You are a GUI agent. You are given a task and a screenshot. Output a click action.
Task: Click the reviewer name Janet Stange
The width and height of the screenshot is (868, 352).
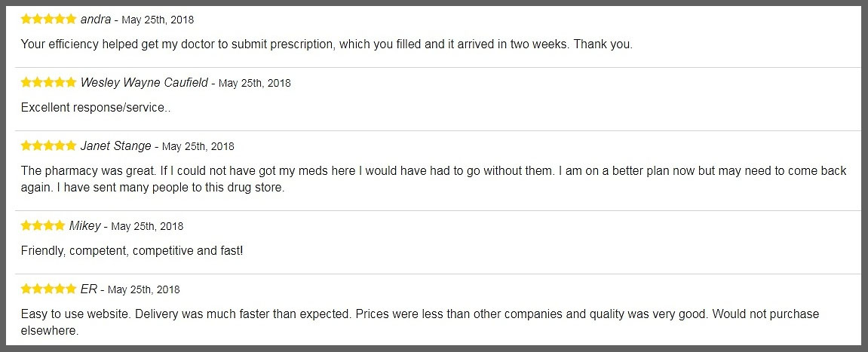(115, 145)
